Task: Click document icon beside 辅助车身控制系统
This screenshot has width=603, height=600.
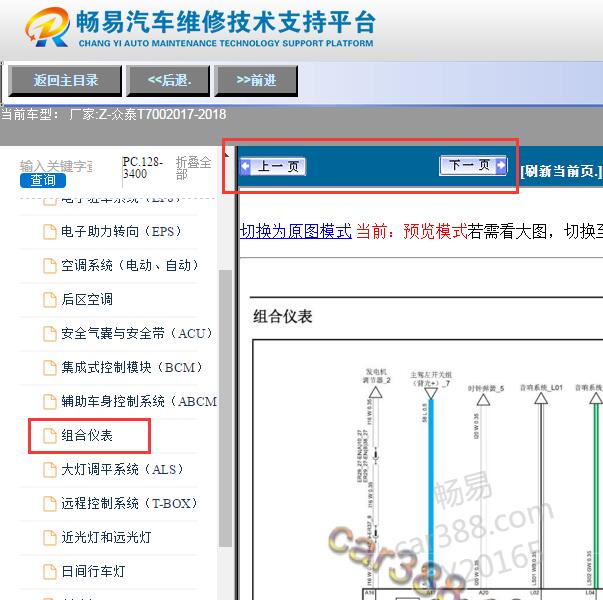Action: point(50,401)
